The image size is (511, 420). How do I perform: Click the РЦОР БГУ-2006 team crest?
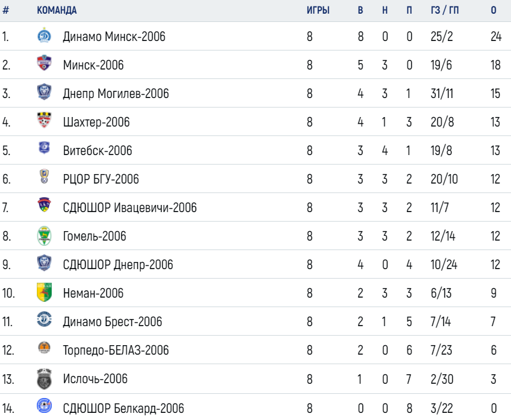pyautogui.click(x=44, y=176)
